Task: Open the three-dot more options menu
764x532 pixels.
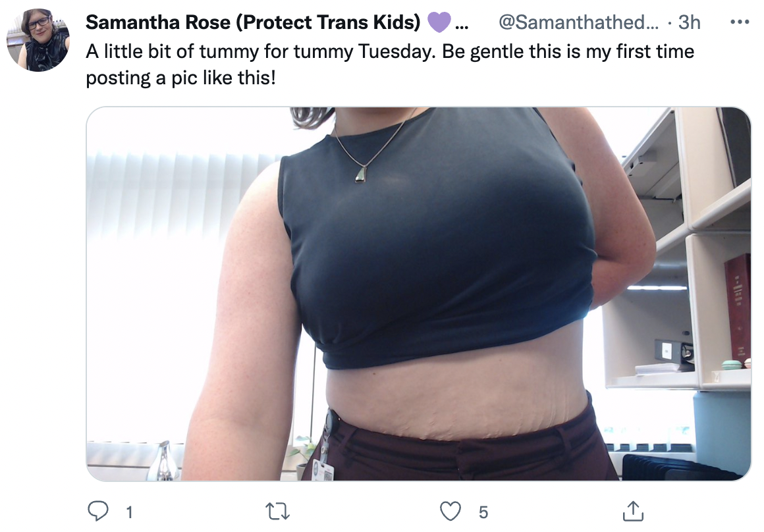Action: (740, 22)
